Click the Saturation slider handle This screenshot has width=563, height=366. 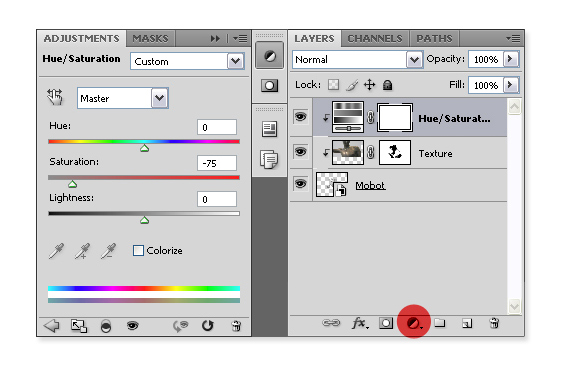coord(73,184)
